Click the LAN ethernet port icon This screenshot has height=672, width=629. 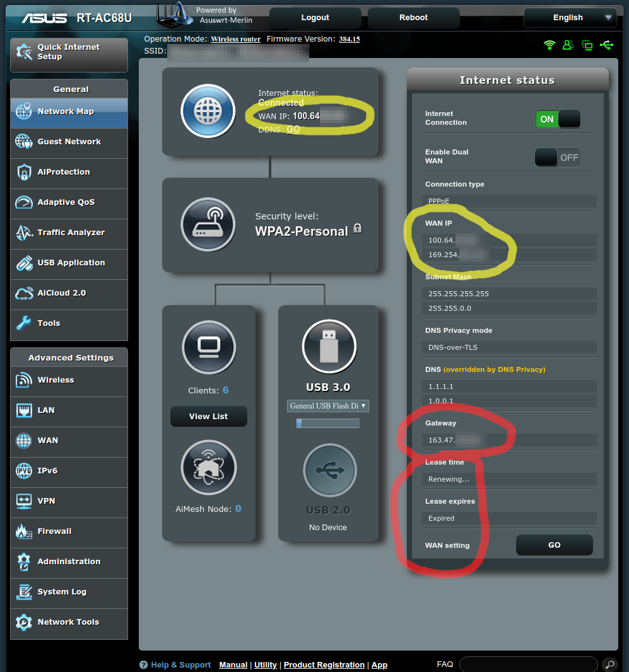pyautogui.click(x=23, y=410)
